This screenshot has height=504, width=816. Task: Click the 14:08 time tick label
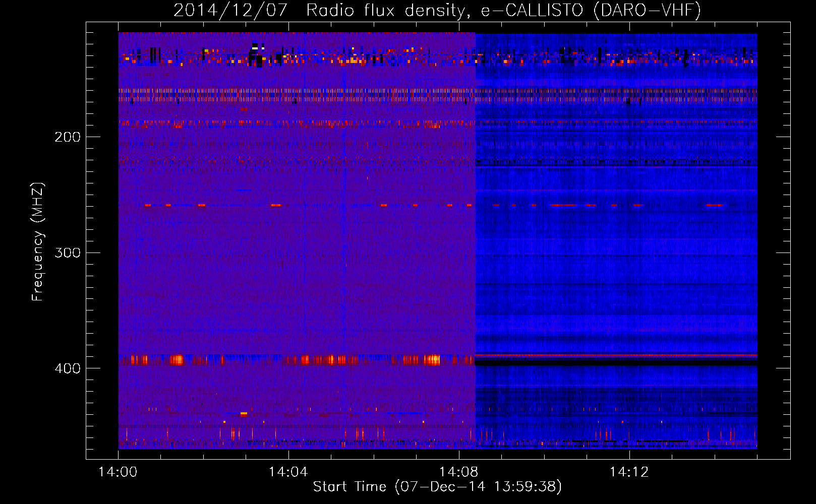click(x=458, y=472)
